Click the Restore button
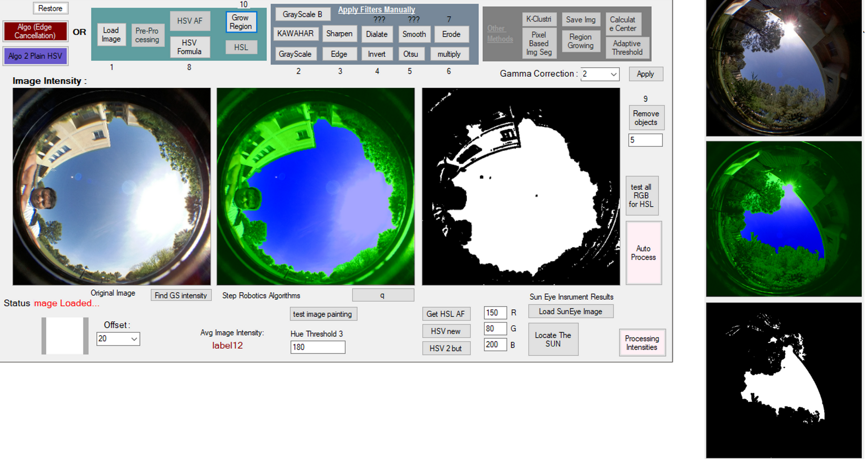Viewport: 868px width, 462px height. point(50,9)
